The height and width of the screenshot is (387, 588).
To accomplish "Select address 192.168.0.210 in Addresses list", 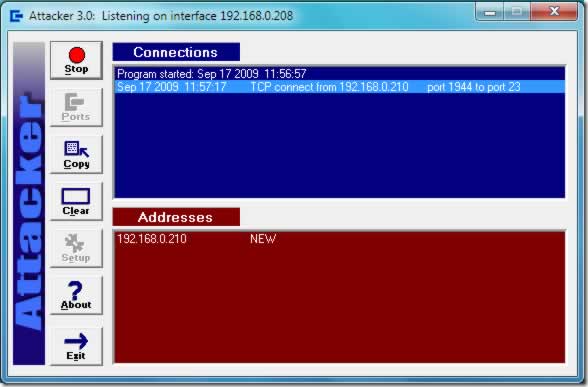I will click(152, 239).
